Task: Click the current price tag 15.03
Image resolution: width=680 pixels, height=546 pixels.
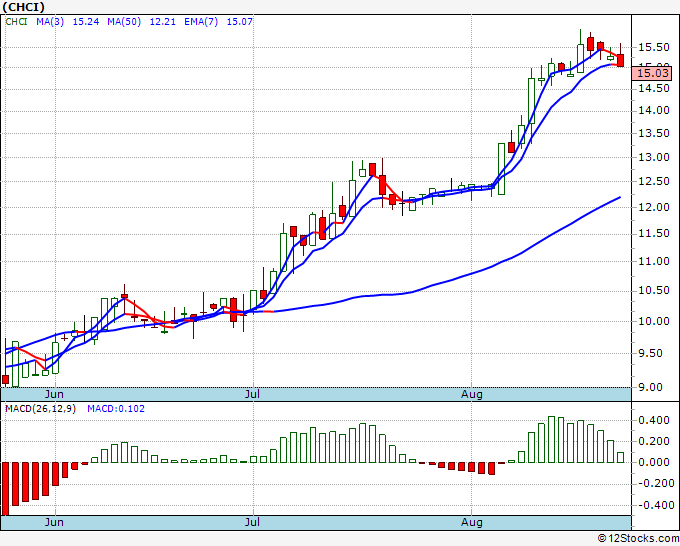Action: 652,73
